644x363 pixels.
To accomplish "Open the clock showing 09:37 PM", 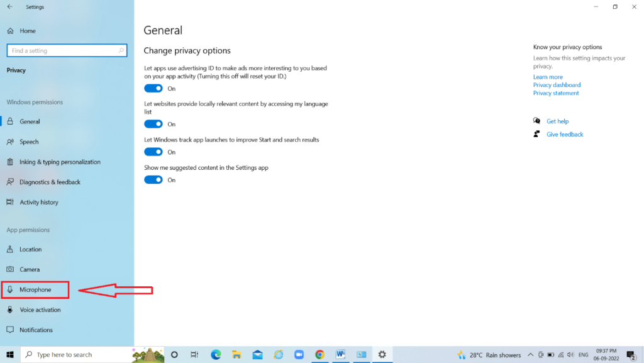I will (606, 355).
